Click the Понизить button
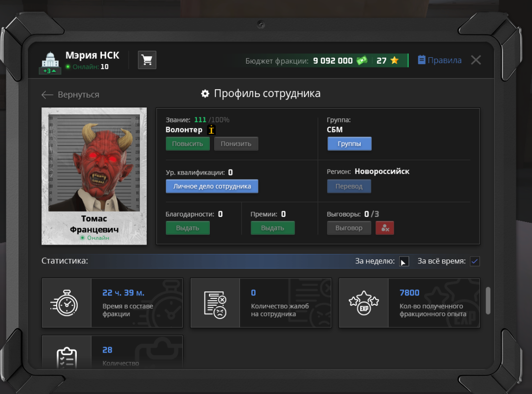Screen dimensions: 532x394 (x=236, y=143)
